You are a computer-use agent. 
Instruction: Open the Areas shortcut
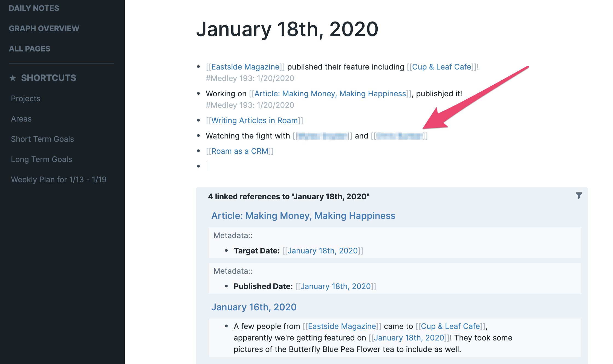[x=21, y=119]
